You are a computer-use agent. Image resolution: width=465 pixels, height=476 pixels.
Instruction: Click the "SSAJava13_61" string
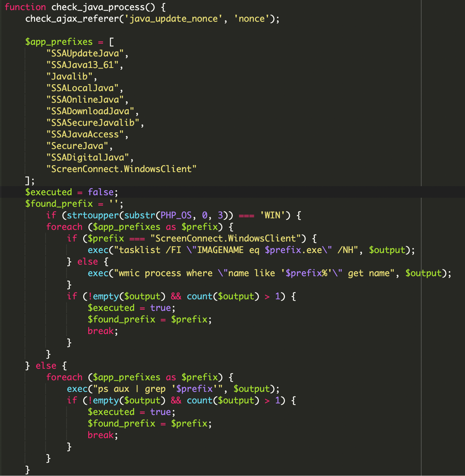[82, 65]
